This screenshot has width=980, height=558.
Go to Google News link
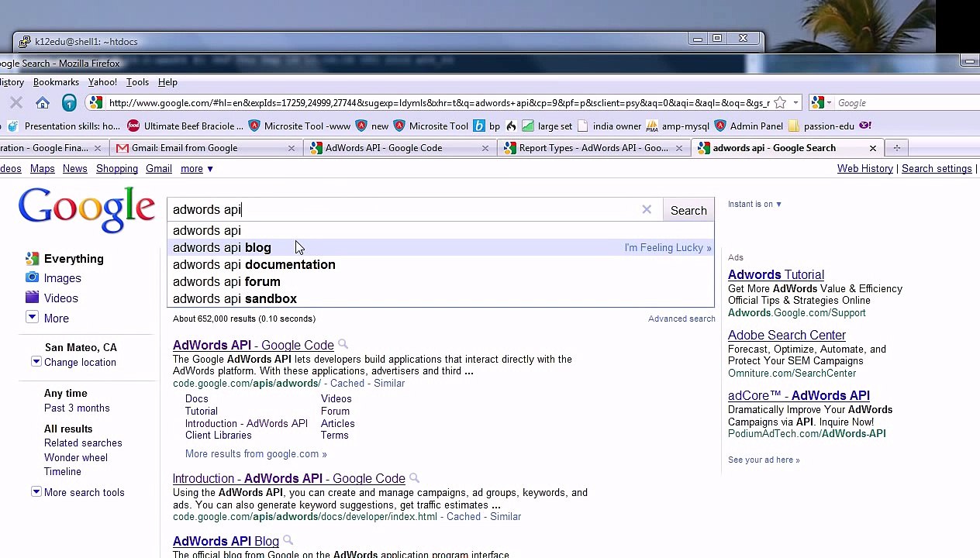(74, 169)
